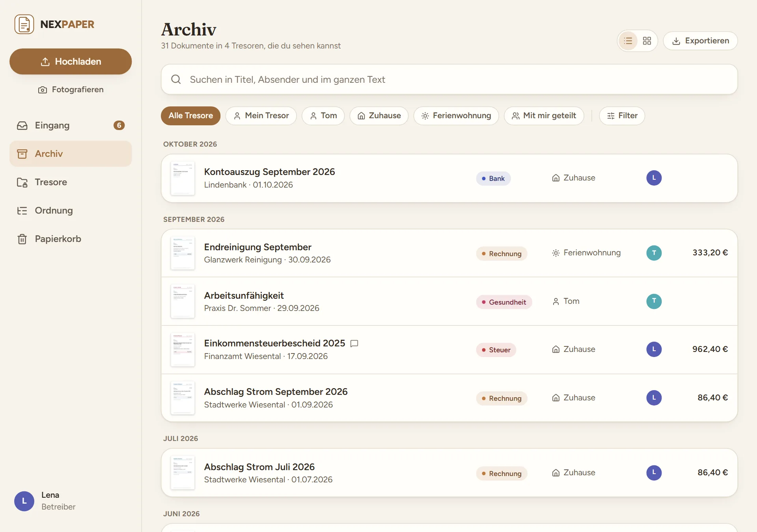The width and height of the screenshot is (757, 532).
Task: Open the Ordnung section
Action: point(71,210)
